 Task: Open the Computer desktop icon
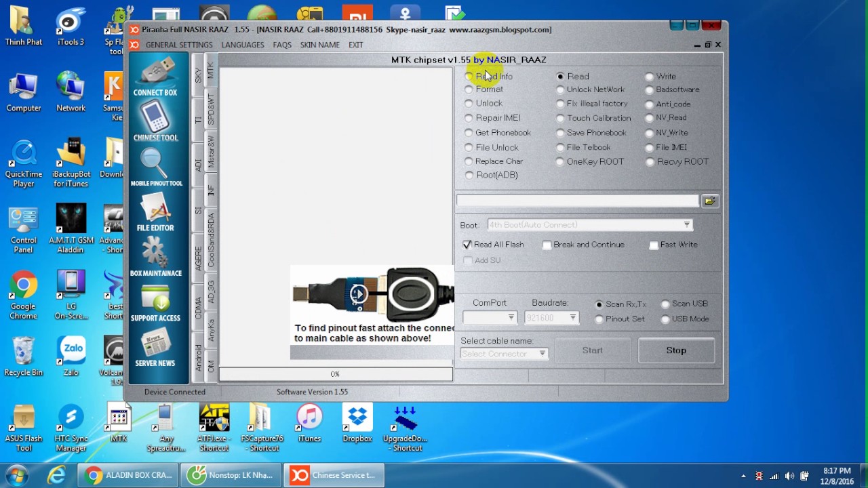pos(24,93)
